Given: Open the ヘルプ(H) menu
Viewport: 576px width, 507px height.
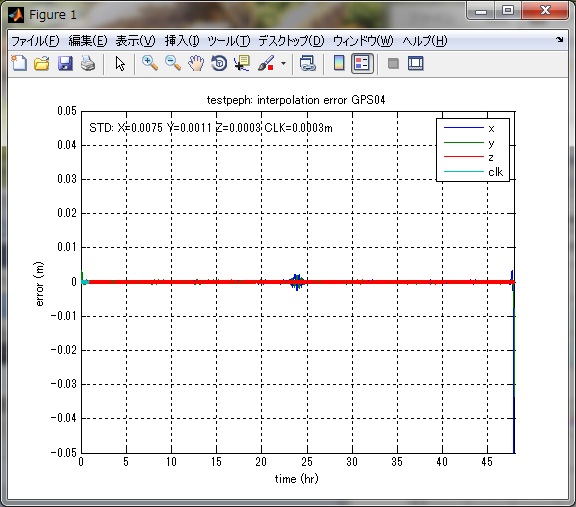Looking at the screenshot, I should tap(425, 41).
